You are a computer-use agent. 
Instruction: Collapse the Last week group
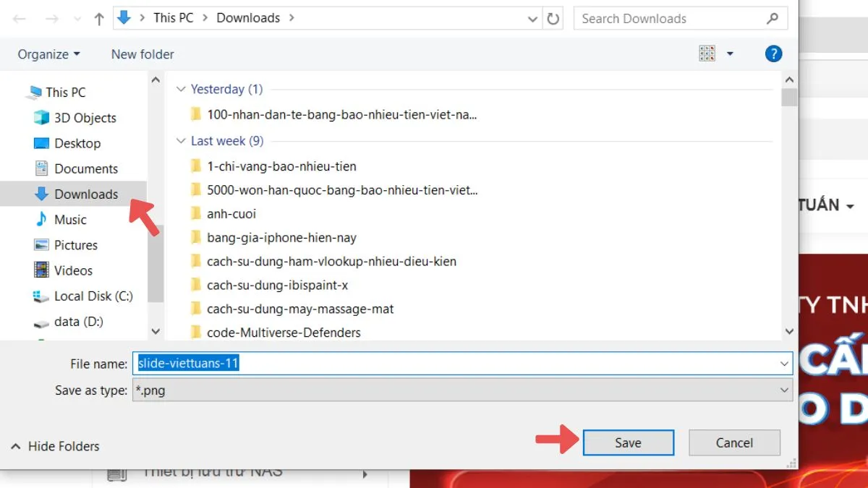click(x=181, y=141)
